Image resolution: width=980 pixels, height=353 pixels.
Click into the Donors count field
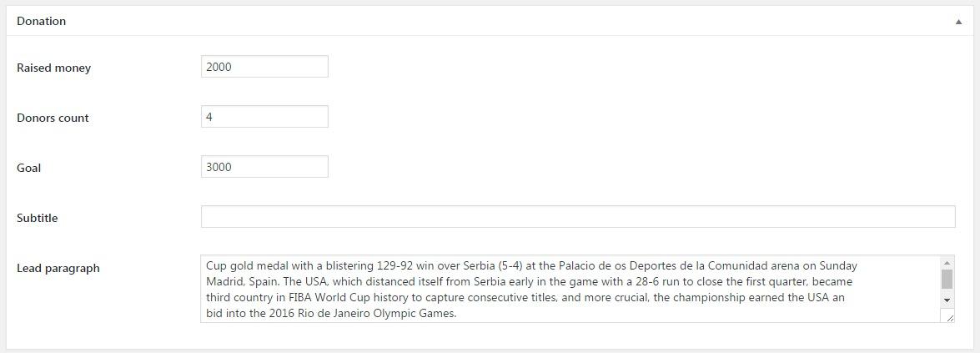click(x=264, y=117)
